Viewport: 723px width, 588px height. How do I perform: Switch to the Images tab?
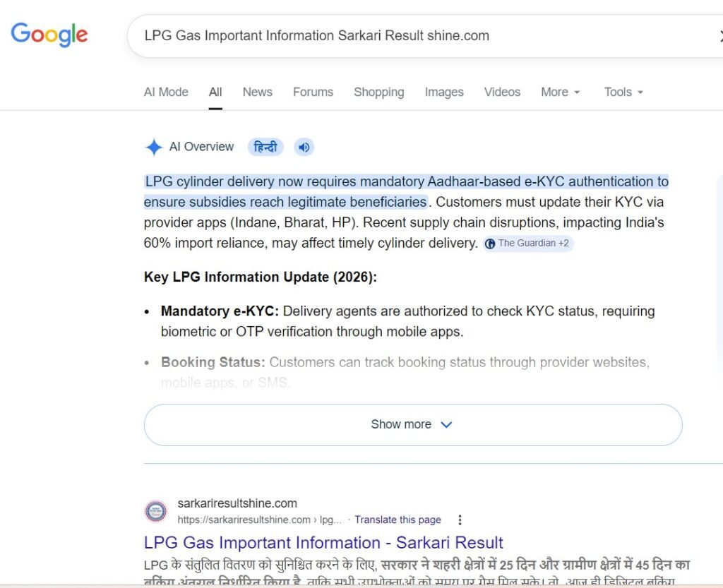pos(443,92)
